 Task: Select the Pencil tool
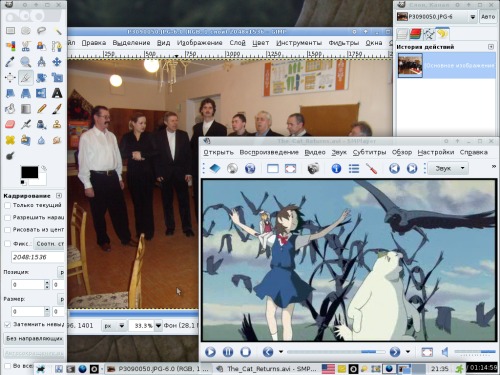[x=41, y=109]
